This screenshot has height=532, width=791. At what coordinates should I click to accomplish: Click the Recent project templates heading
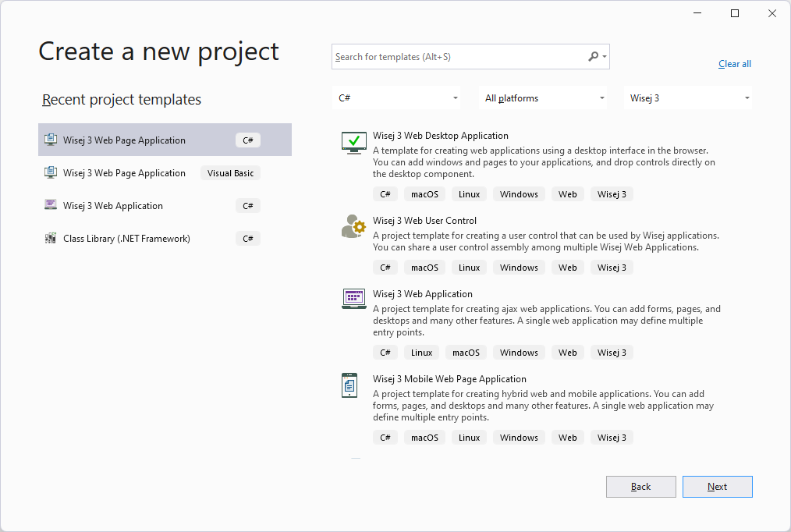click(122, 99)
